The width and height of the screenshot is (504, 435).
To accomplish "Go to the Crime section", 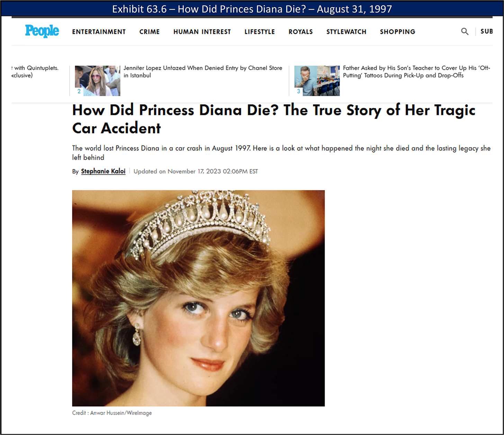I will click(x=149, y=32).
